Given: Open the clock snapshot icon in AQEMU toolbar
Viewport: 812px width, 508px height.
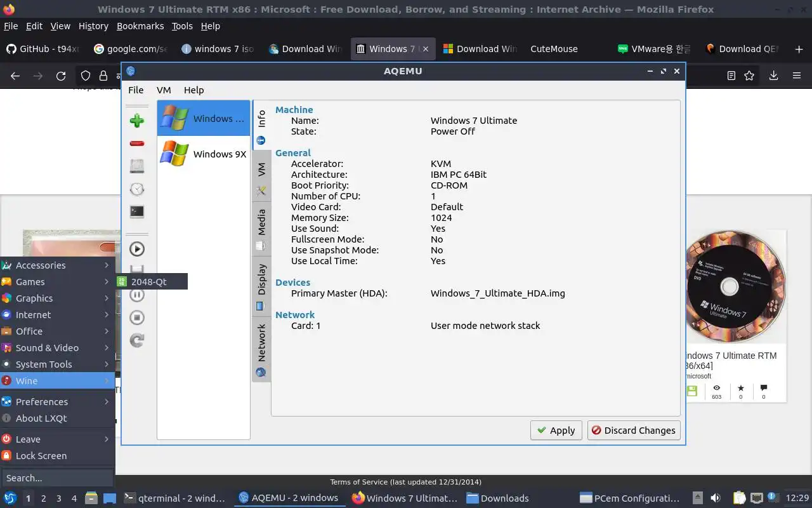Looking at the screenshot, I should (x=136, y=189).
